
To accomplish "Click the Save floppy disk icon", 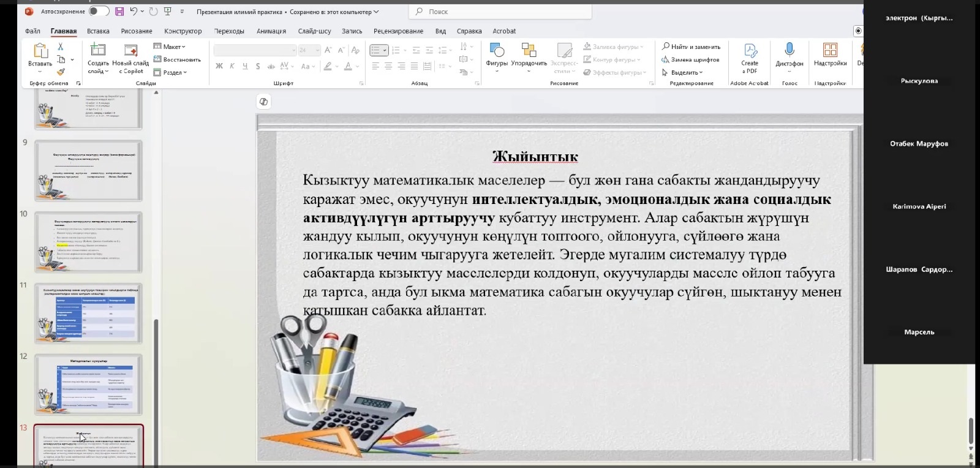I will pos(119,12).
